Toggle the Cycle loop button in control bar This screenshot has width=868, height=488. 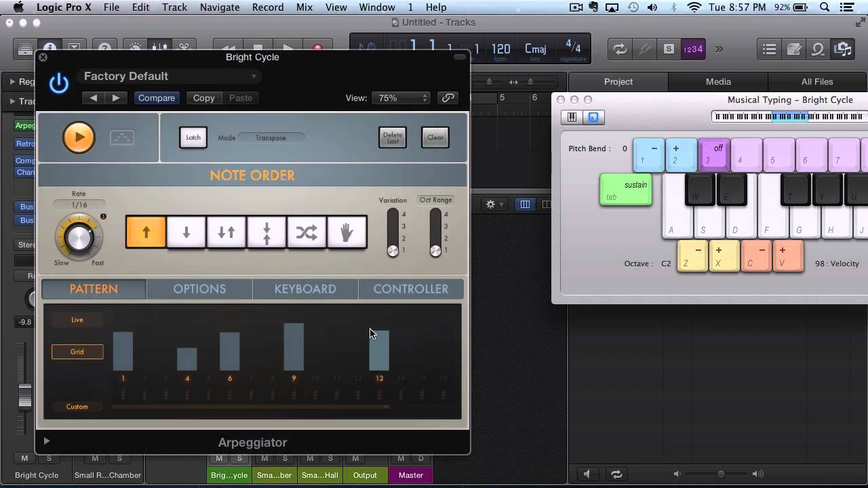click(x=620, y=49)
